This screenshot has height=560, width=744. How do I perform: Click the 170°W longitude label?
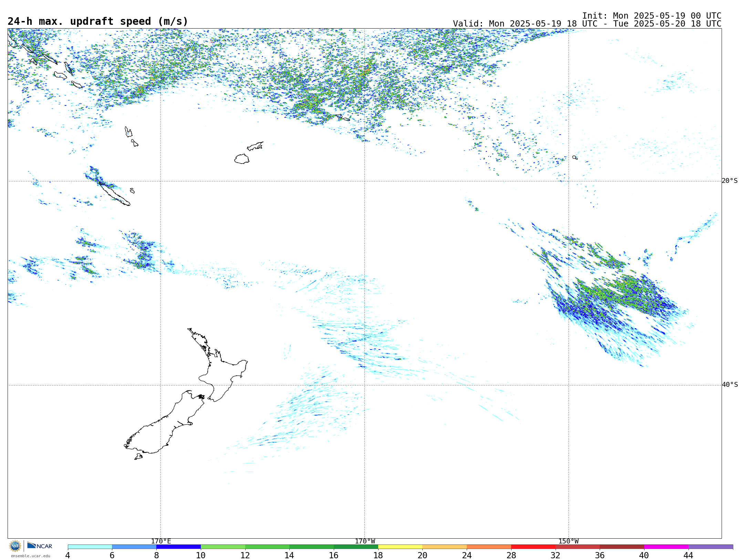[365, 541]
